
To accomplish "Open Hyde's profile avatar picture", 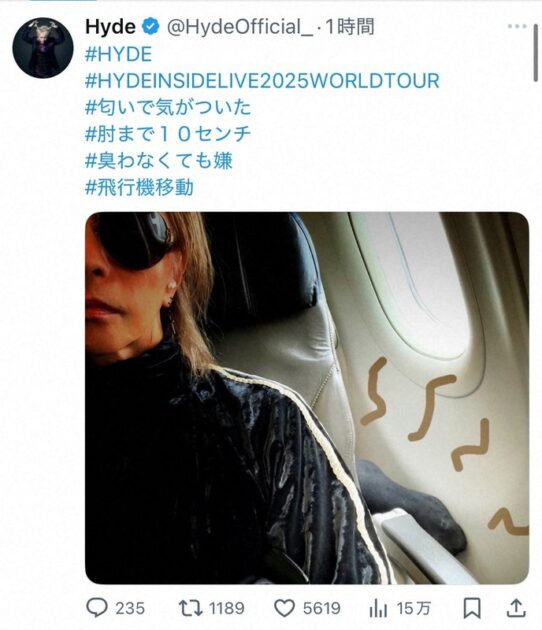I will pyautogui.click(x=43, y=47).
